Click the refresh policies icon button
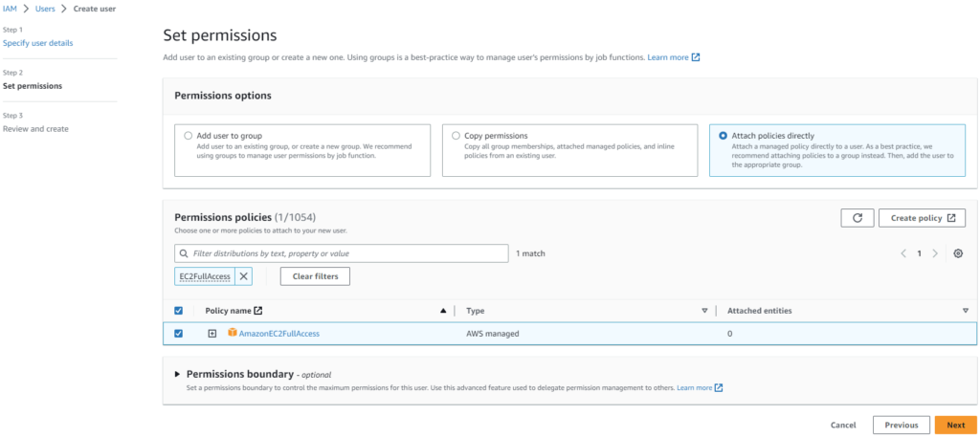The image size is (980, 437). point(857,218)
